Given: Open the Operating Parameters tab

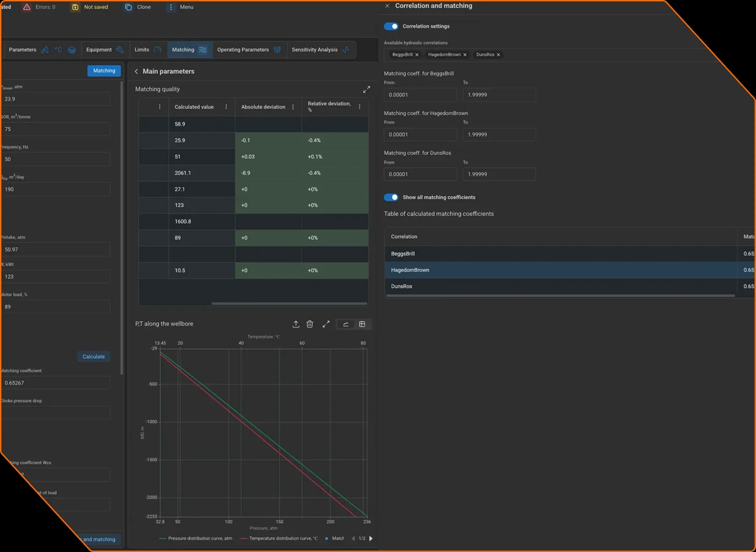Looking at the screenshot, I should 249,50.
